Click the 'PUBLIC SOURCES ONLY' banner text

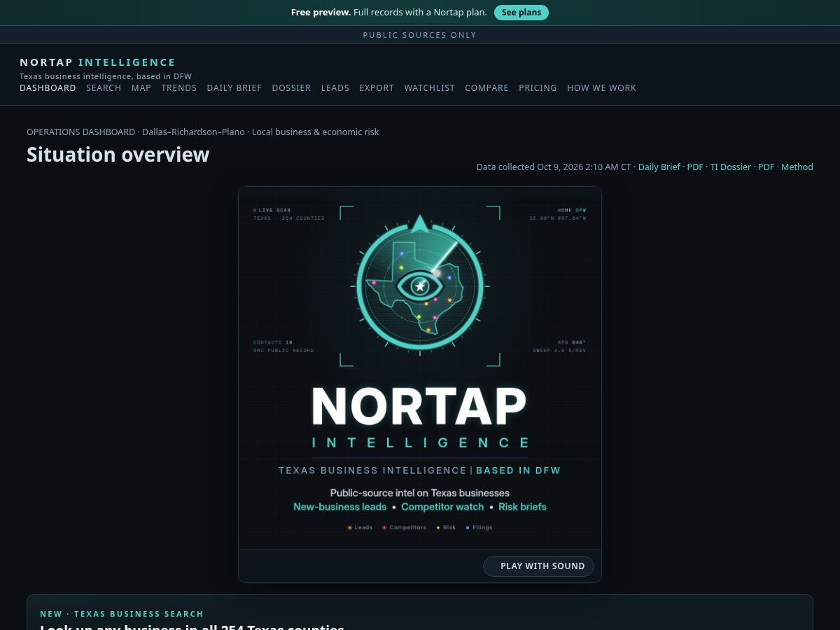point(420,35)
